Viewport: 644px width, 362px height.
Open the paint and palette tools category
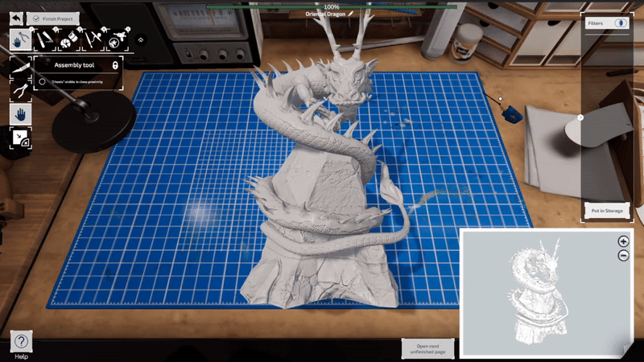point(69,39)
